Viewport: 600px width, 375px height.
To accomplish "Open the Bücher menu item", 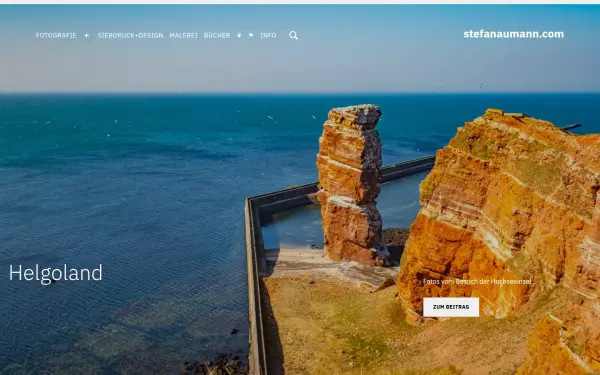I will [x=217, y=35].
